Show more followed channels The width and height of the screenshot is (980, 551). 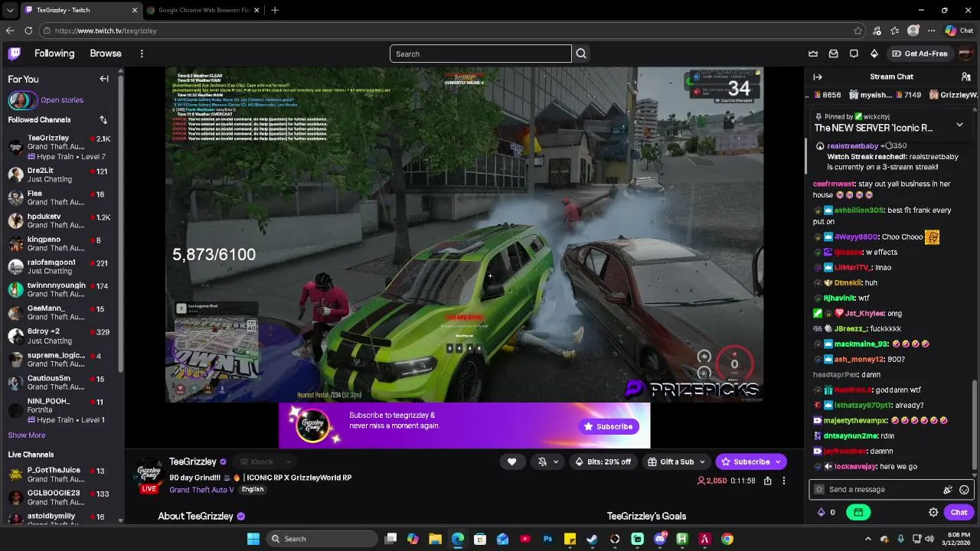click(27, 435)
